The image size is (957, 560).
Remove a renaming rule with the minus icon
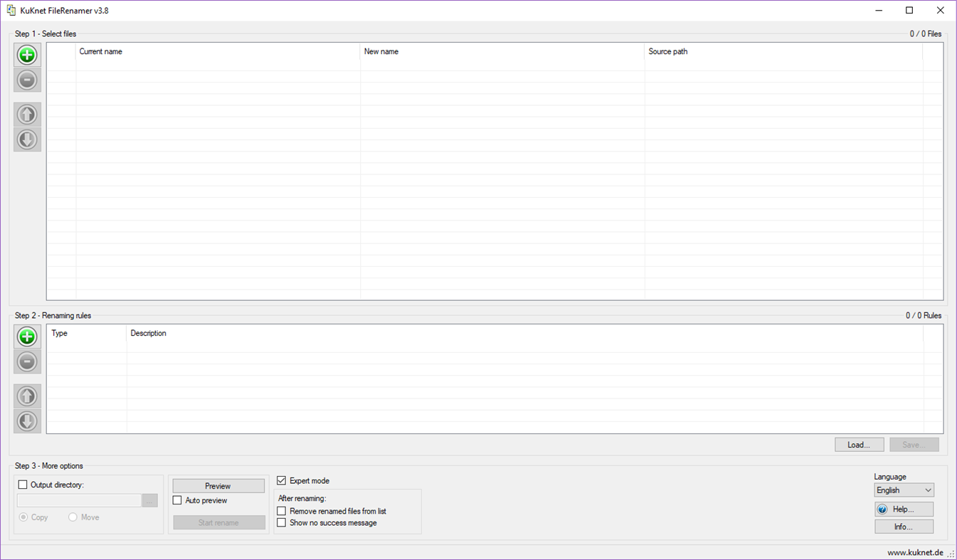27,361
